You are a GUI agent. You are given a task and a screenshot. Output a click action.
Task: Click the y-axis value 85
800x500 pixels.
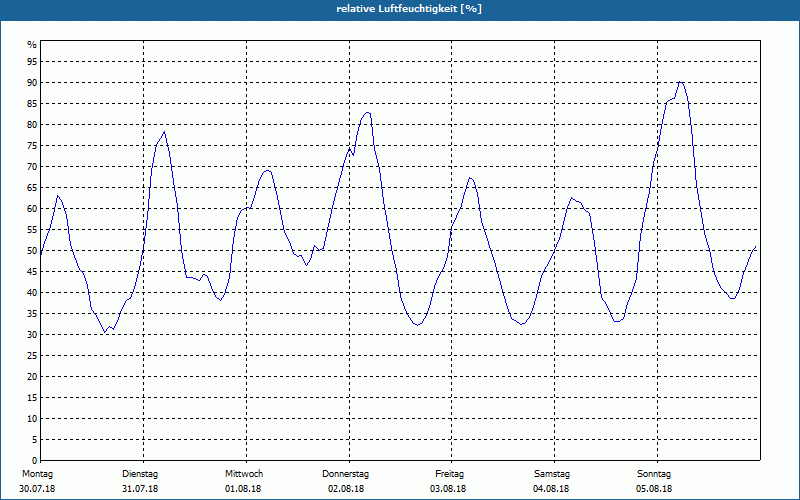click(32, 104)
